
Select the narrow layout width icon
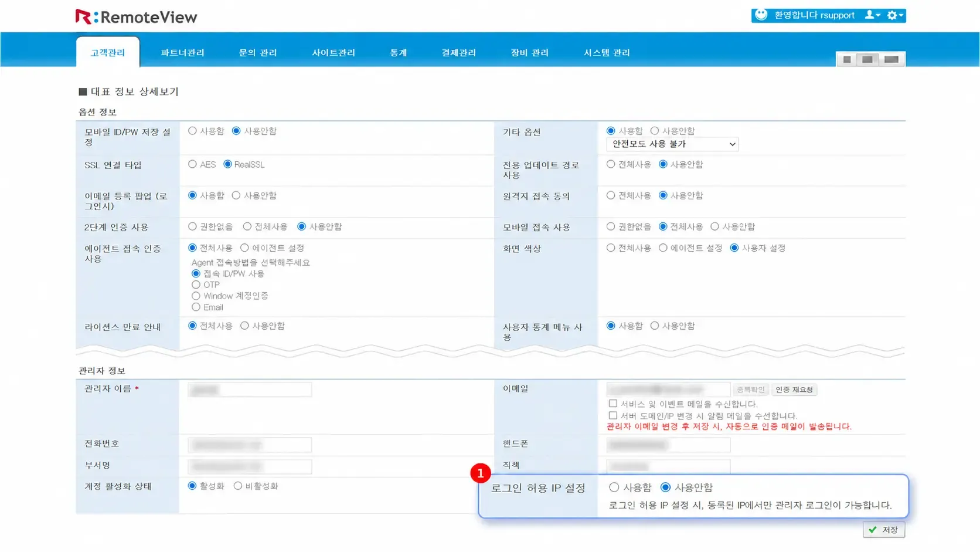(847, 59)
